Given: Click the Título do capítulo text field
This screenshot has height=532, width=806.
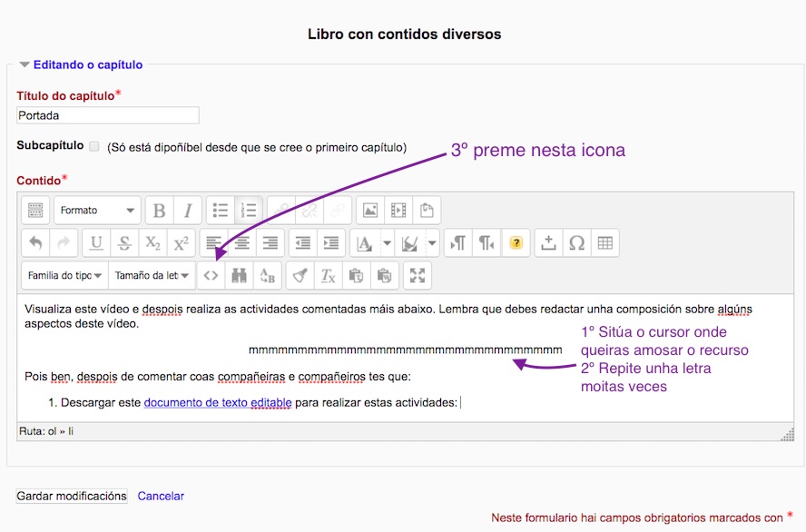Looking at the screenshot, I should pos(108,115).
